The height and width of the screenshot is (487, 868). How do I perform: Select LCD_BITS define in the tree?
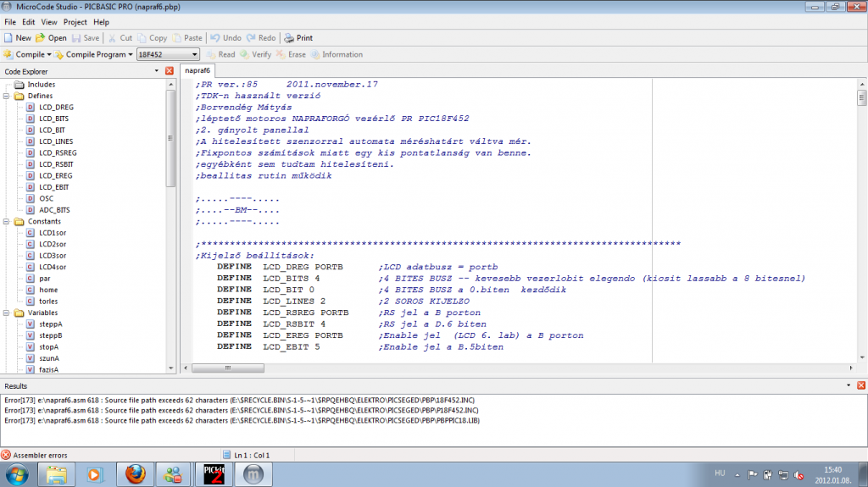(47, 119)
